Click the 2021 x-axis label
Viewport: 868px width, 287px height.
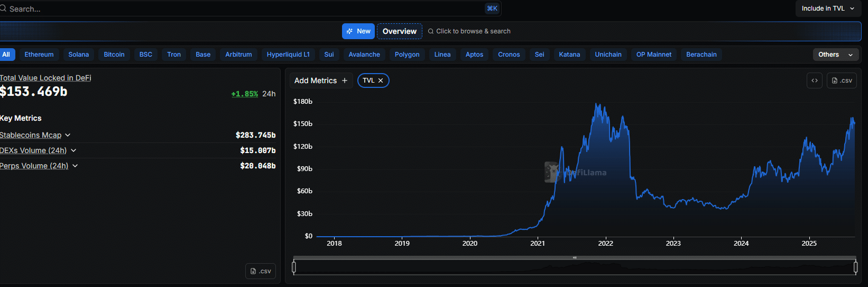tap(538, 244)
